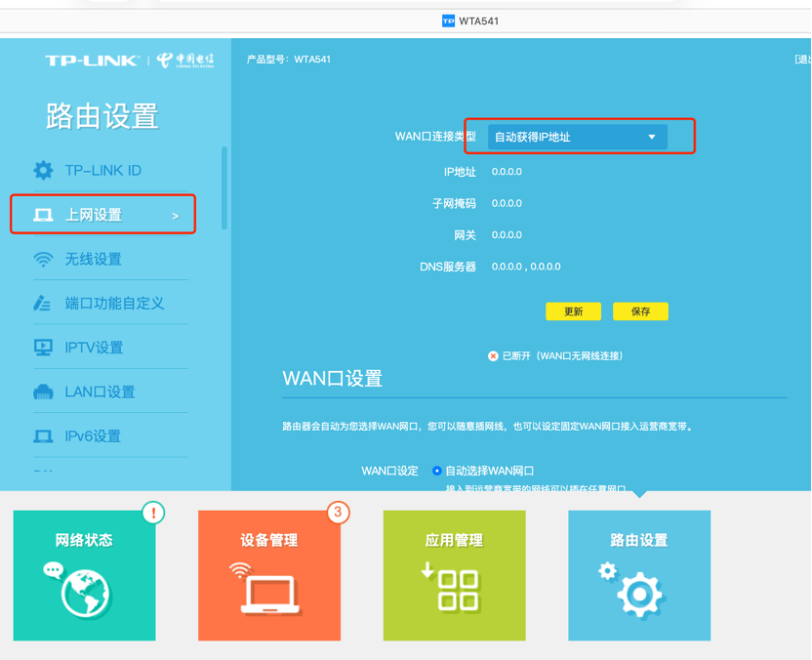Open 端口功能自定义 in the sidebar
The image size is (812, 660).
tap(111, 303)
